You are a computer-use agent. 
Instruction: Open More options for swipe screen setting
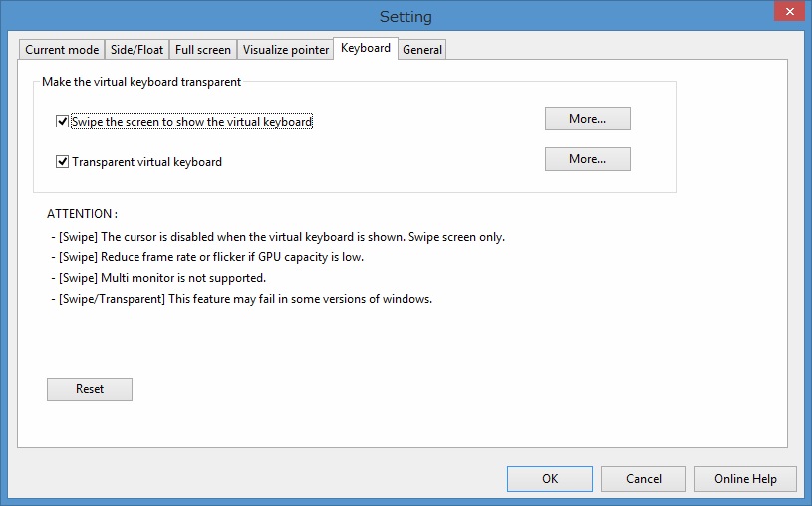587,119
